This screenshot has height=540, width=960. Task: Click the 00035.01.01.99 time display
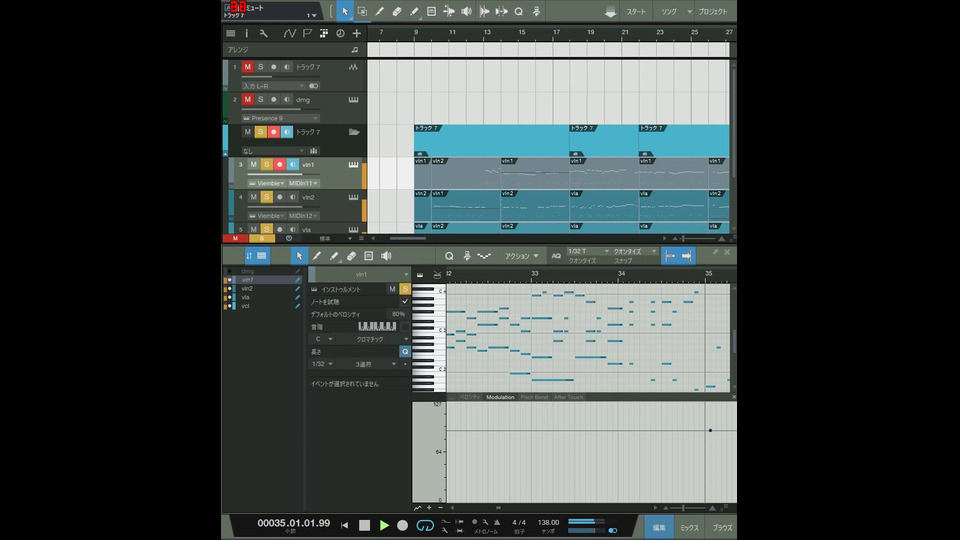(x=293, y=523)
